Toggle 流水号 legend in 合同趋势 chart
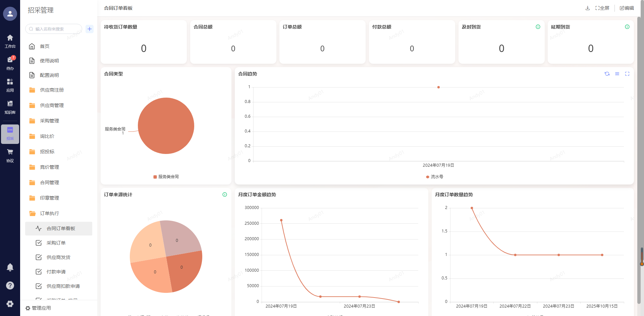The width and height of the screenshot is (644, 316). (435, 177)
